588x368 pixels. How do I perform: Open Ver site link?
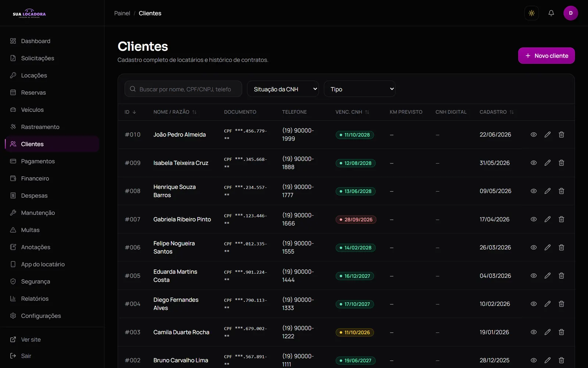[x=52, y=340]
